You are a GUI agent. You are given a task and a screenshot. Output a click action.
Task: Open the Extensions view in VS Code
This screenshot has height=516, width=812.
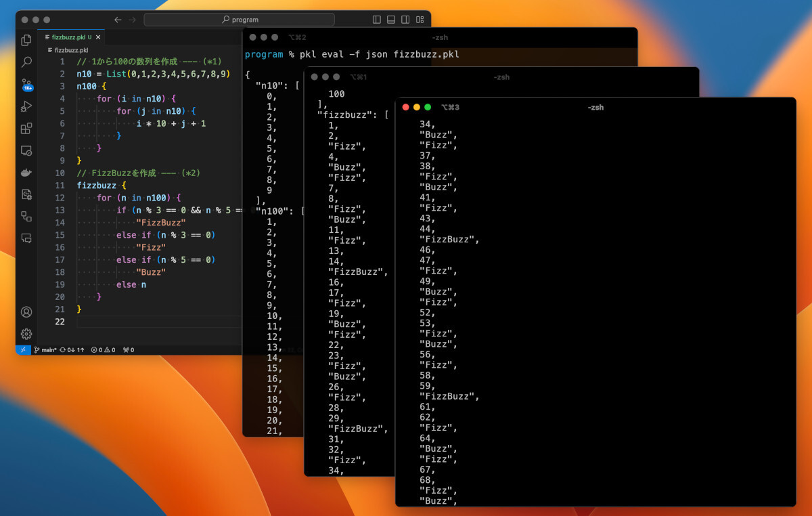[x=26, y=129]
